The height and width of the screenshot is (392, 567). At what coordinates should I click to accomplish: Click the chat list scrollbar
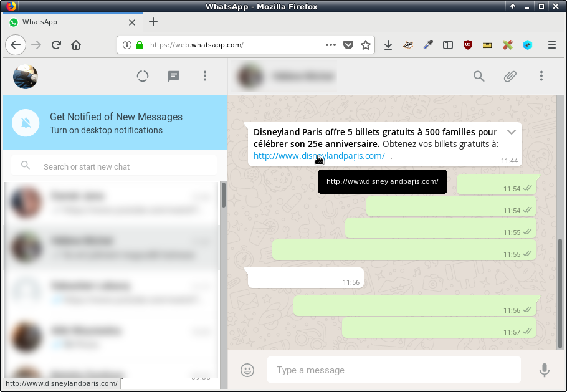224,195
